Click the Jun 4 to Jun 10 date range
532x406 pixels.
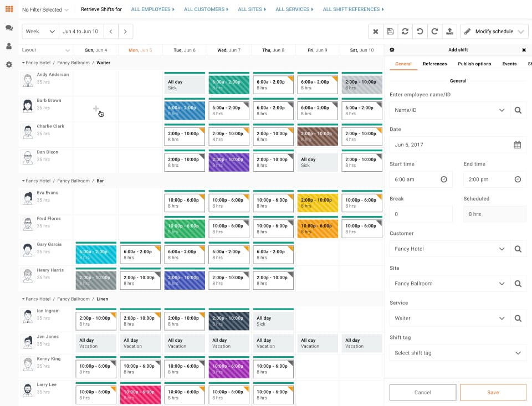[80, 32]
